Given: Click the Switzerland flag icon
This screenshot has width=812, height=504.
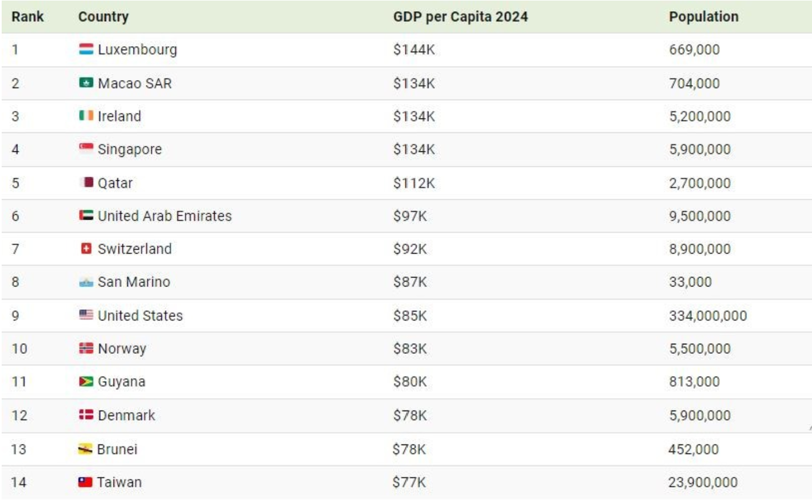Looking at the screenshot, I should (x=86, y=249).
